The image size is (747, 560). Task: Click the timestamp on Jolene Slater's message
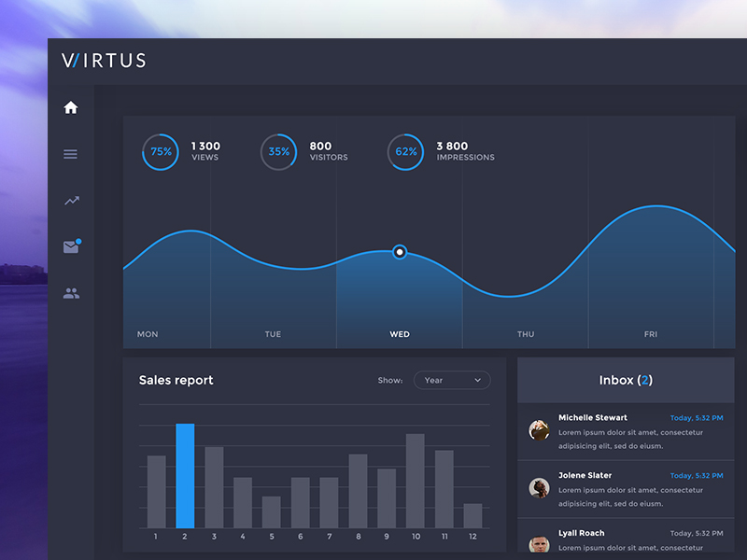697,475
